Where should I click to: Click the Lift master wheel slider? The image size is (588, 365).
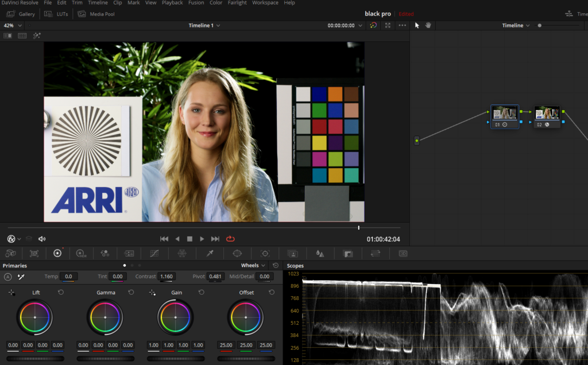coord(35,359)
